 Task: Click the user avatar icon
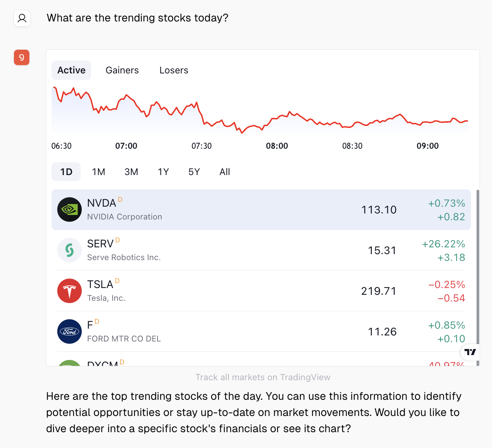pos(22,18)
